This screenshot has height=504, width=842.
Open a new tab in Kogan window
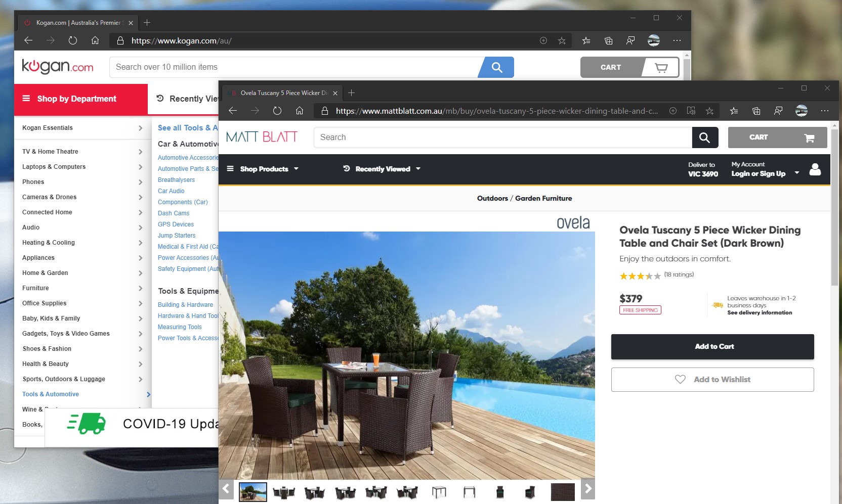click(x=147, y=23)
